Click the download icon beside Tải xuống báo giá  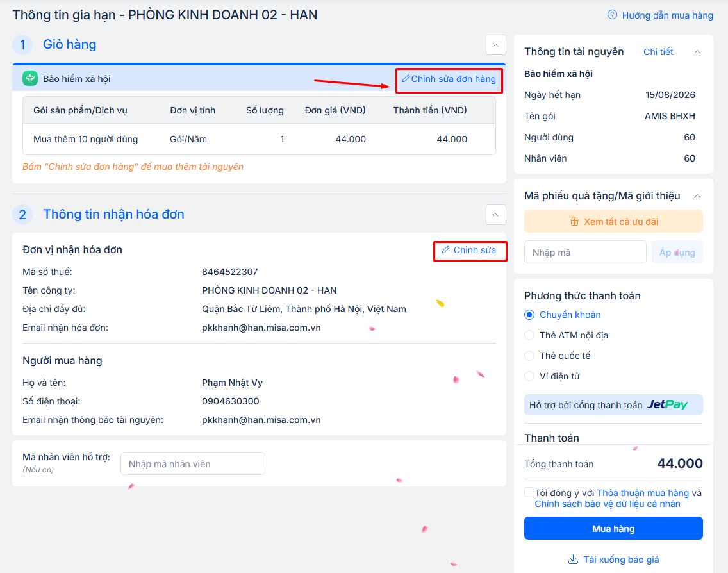[x=573, y=560]
